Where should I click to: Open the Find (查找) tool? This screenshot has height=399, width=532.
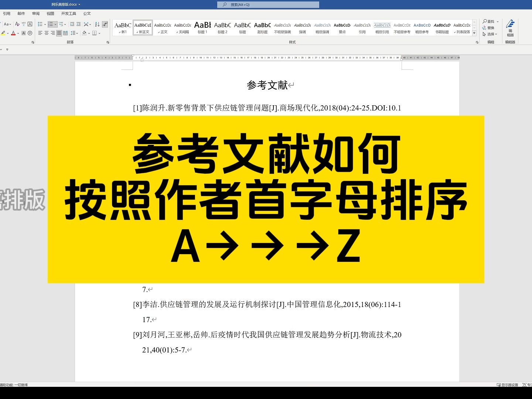[490, 21]
